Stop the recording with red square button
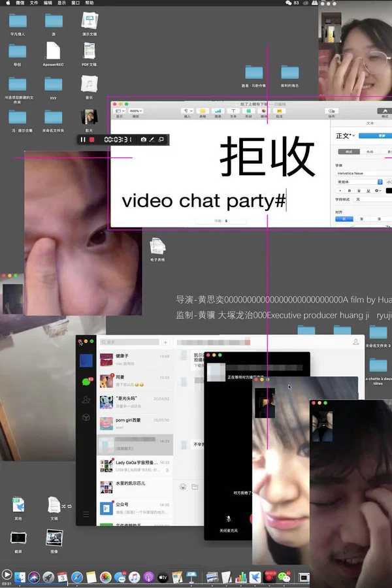392x588 pixels. tap(92, 140)
